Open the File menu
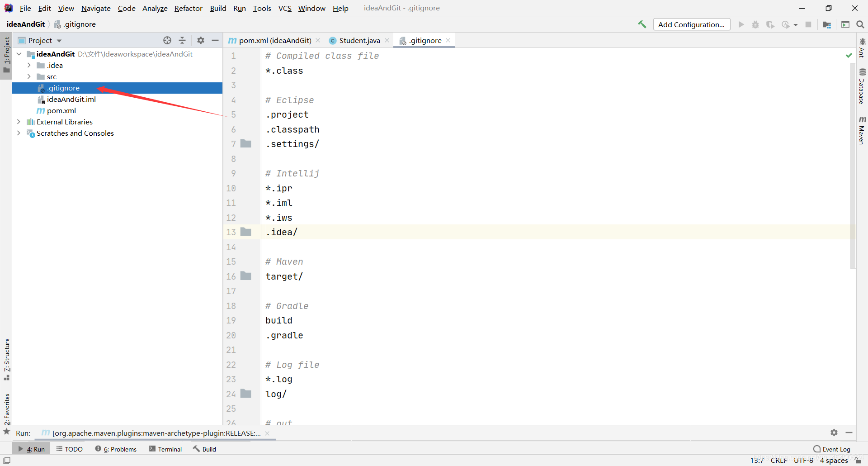 (x=25, y=8)
